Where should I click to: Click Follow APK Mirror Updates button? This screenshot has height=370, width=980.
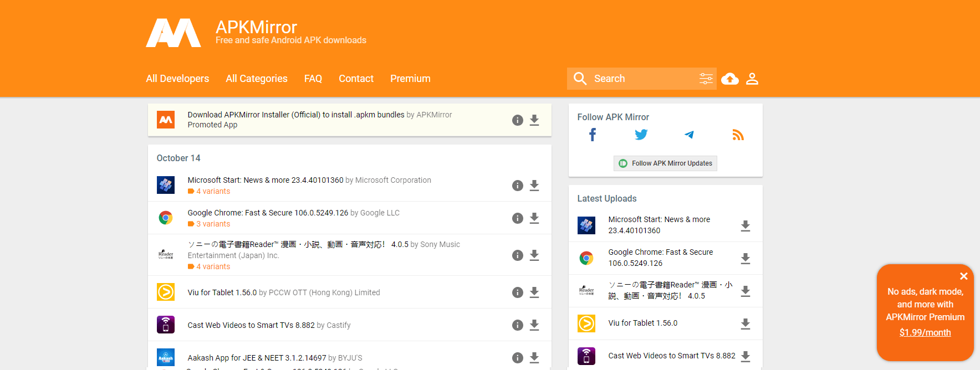coord(665,163)
